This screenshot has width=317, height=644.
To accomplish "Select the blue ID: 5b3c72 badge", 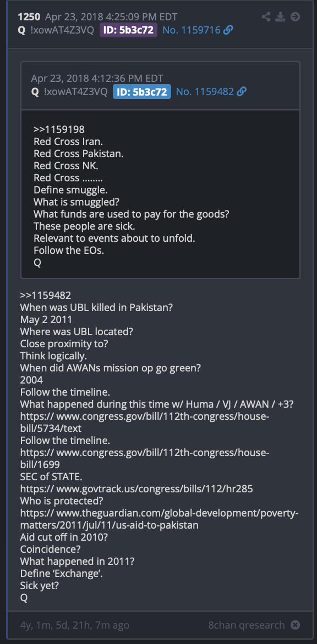I will pyautogui.click(x=142, y=92).
